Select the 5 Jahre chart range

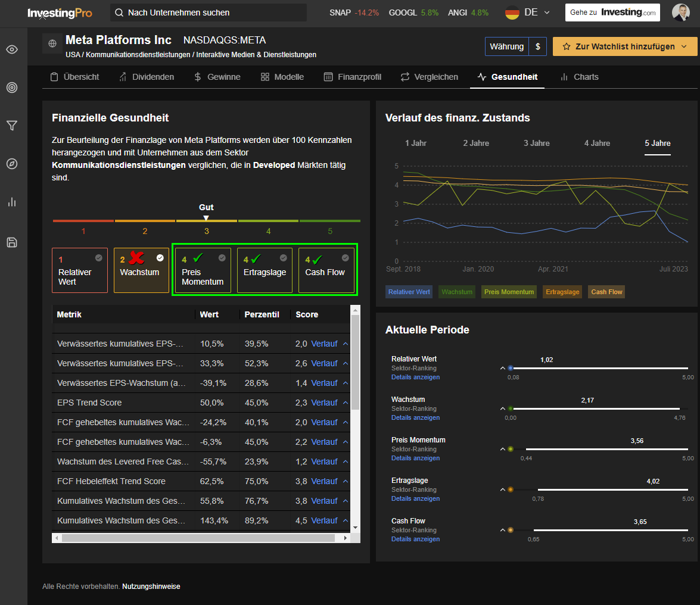pos(658,144)
